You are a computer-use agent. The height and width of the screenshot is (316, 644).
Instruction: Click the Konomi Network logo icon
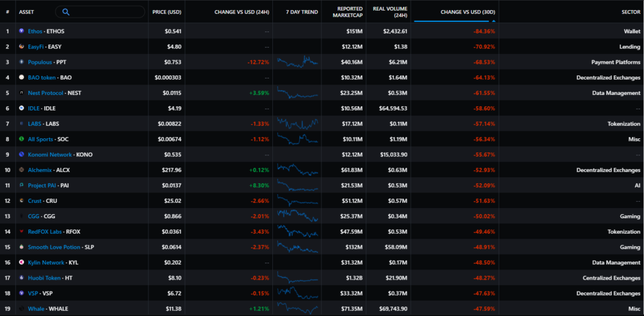pyautogui.click(x=21, y=155)
